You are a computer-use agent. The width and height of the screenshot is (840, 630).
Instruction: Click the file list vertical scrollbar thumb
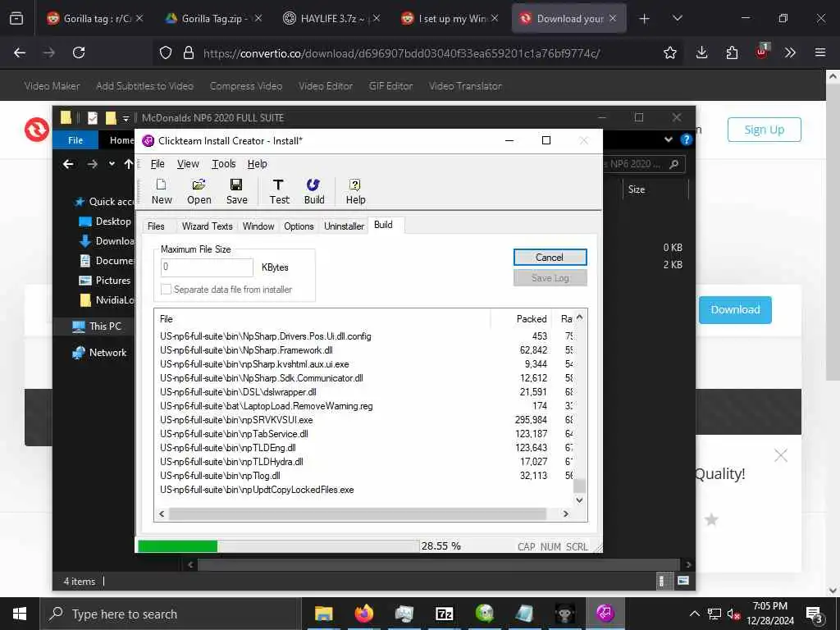(x=579, y=486)
